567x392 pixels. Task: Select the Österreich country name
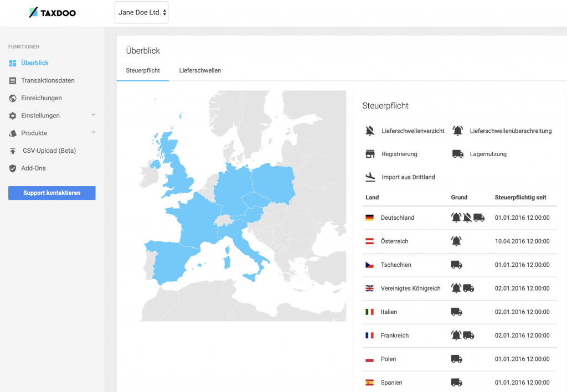coord(394,241)
